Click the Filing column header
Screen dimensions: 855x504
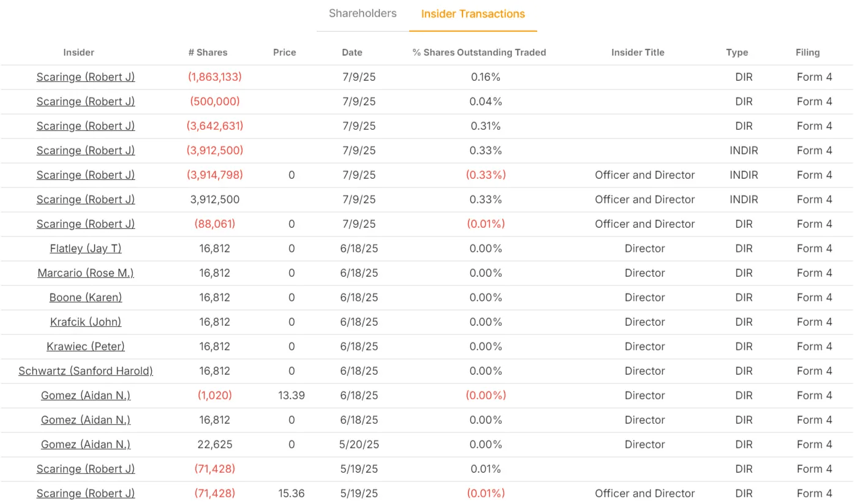click(807, 53)
